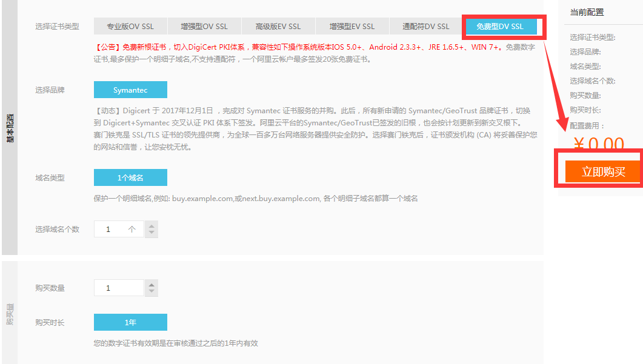Viewport: 643px width, 364px height.
Task: Click the 选择域名个数 number input field
Action: tap(119, 230)
